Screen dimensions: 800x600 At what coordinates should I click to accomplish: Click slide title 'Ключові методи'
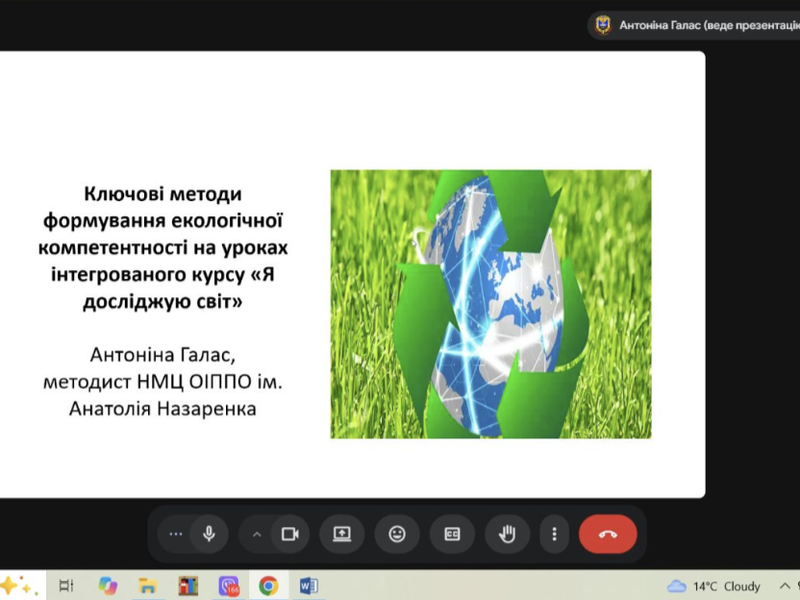(x=163, y=194)
